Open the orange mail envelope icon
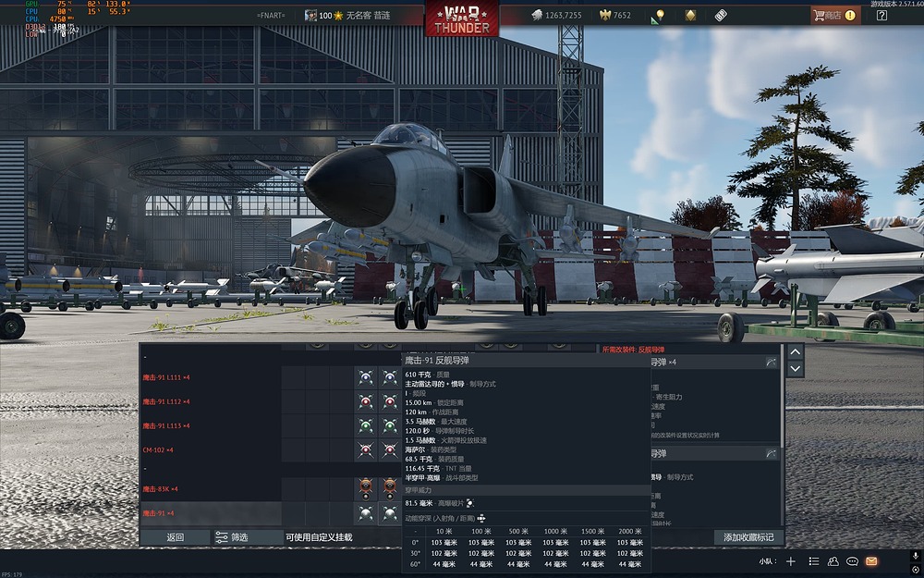The image size is (924, 578). [x=871, y=561]
